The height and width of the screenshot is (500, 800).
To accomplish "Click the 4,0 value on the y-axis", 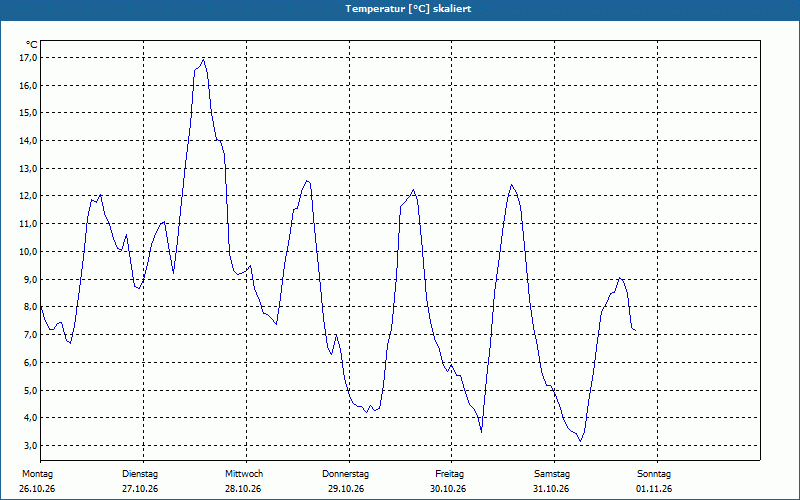I will tap(30, 418).
